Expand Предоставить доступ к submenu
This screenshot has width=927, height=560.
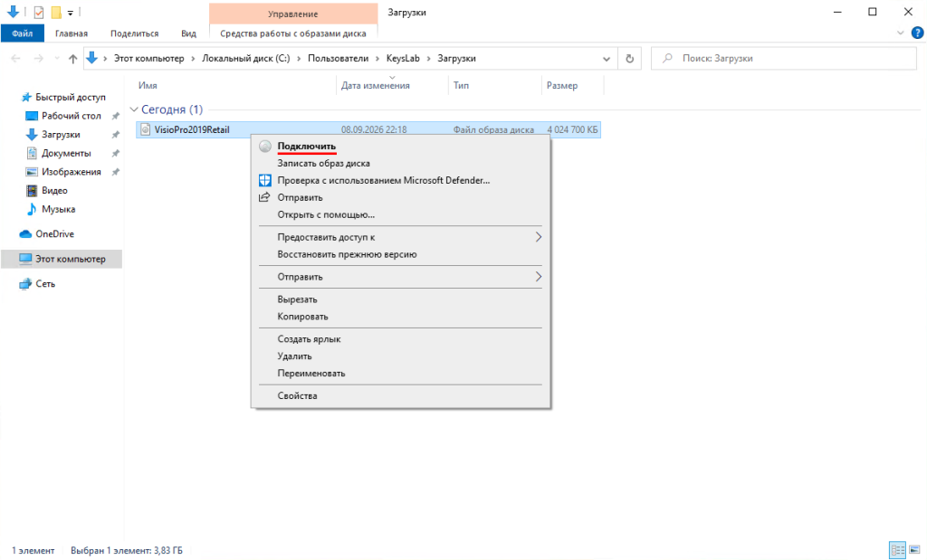pos(538,237)
